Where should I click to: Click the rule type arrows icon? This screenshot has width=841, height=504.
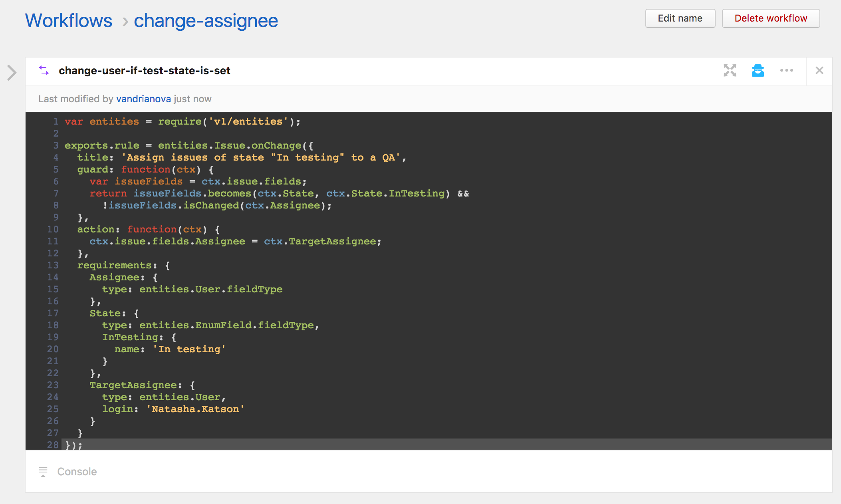click(44, 71)
